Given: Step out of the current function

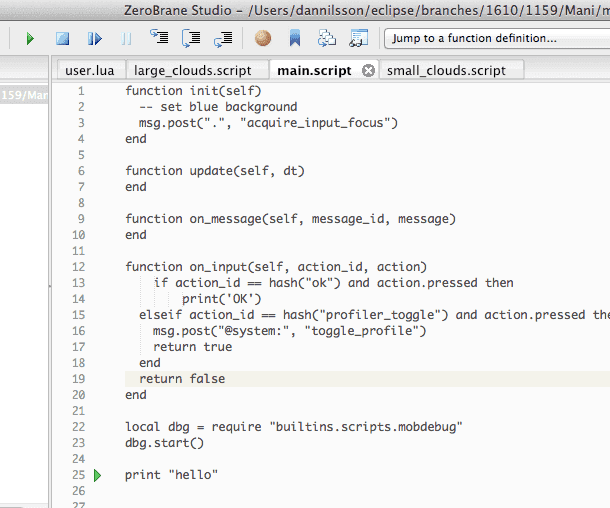Looking at the screenshot, I should tap(223, 39).
